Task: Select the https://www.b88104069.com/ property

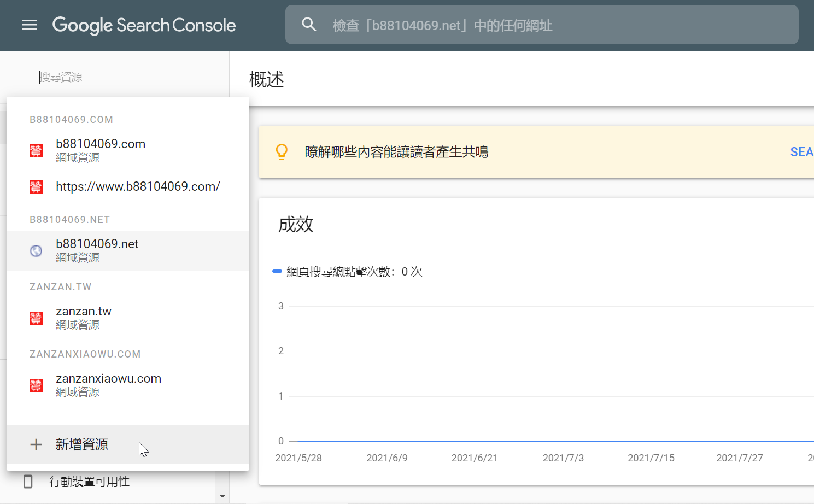Action: (128, 187)
